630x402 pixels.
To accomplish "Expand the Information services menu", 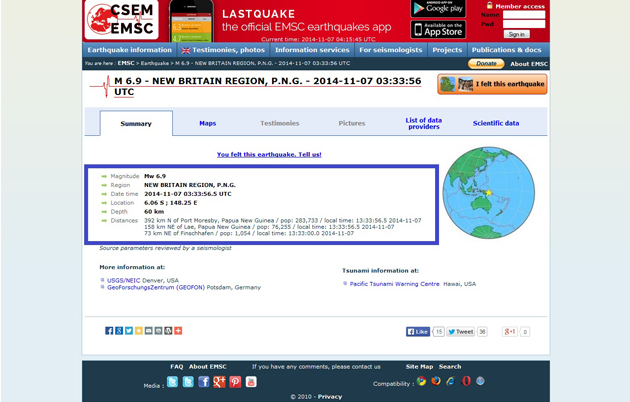I will pos(312,49).
